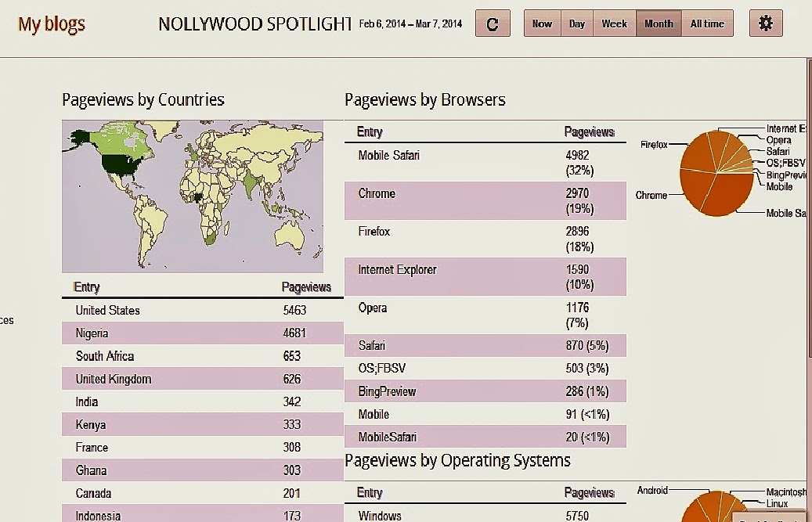Screen dimensions: 812x522
Task: Click the date range Feb 6 – Mar 7, 2014
Action: tap(410, 23)
